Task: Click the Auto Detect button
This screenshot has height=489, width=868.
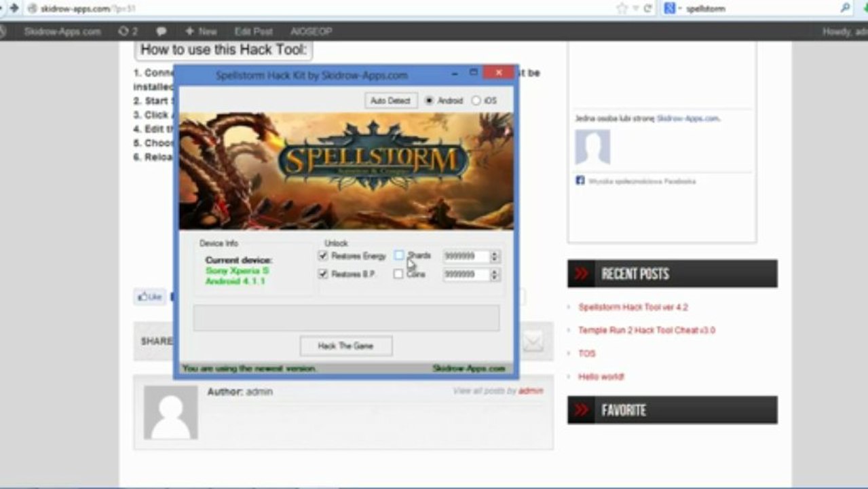Action: [x=390, y=101]
